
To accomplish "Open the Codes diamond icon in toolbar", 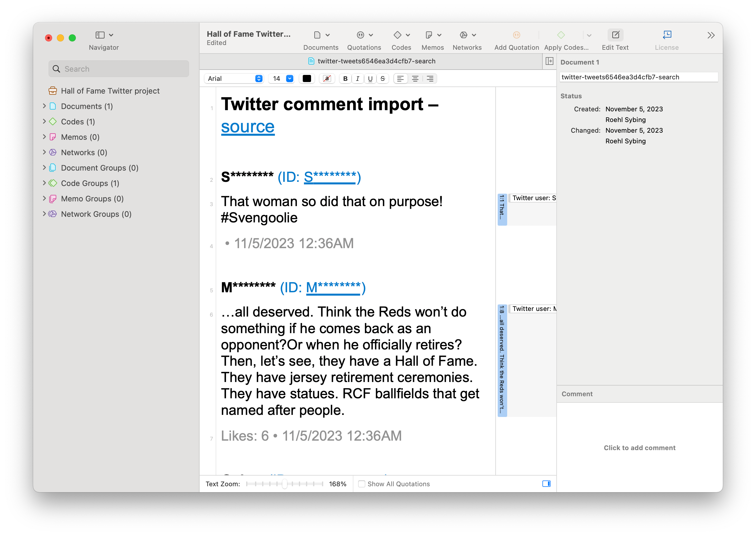I will click(397, 35).
